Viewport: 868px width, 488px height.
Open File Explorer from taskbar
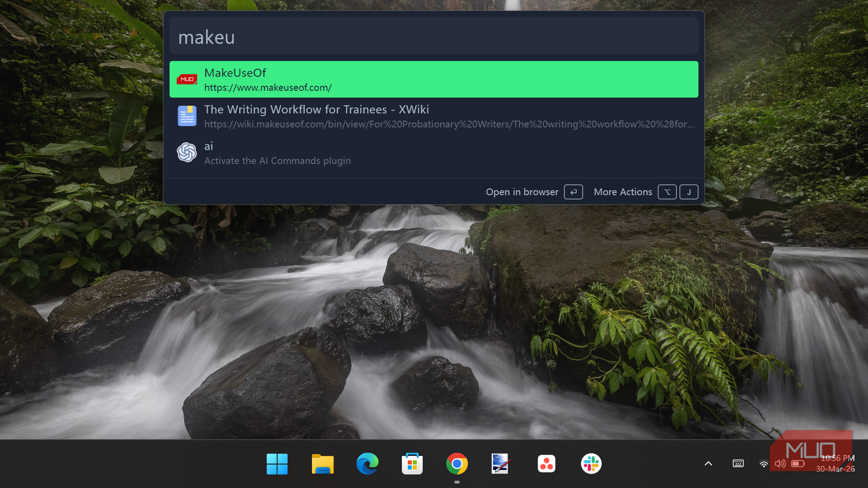click(x=322, y=464)
